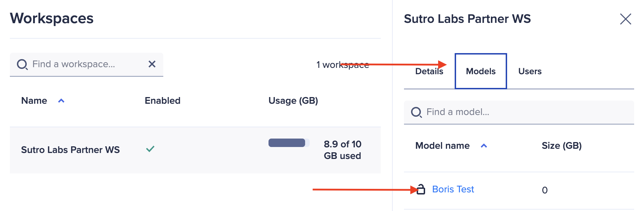Viewport: 644px width, 211px height.
Task: Switch to the Details tab
Action: point(429,71)
